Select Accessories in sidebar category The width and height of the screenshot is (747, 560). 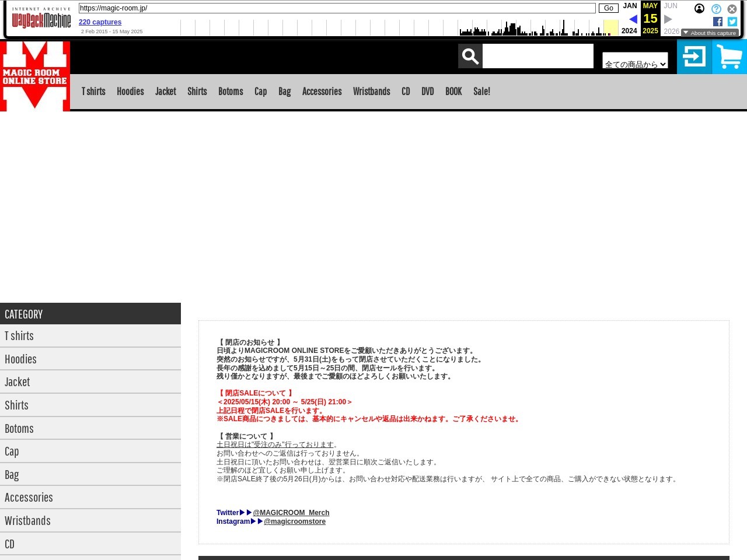point(90,498)
